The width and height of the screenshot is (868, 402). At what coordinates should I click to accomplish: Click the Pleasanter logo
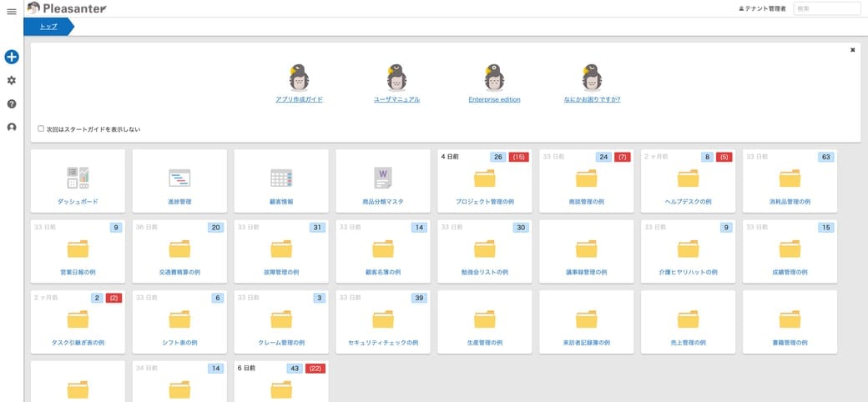point(67,8)
